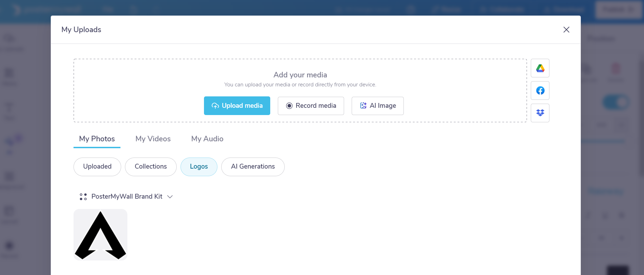Import media from Dropbox
Image resolution: width=644 pixels, height=275 pixels.
540,113
